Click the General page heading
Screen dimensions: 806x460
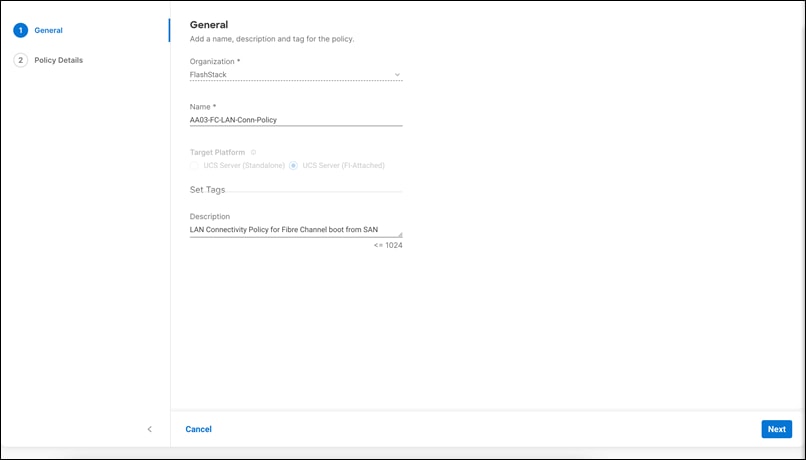click(209, 25)
